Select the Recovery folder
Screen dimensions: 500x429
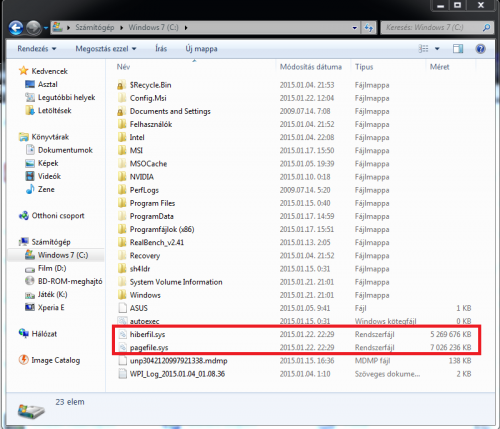tap(145, 256)
